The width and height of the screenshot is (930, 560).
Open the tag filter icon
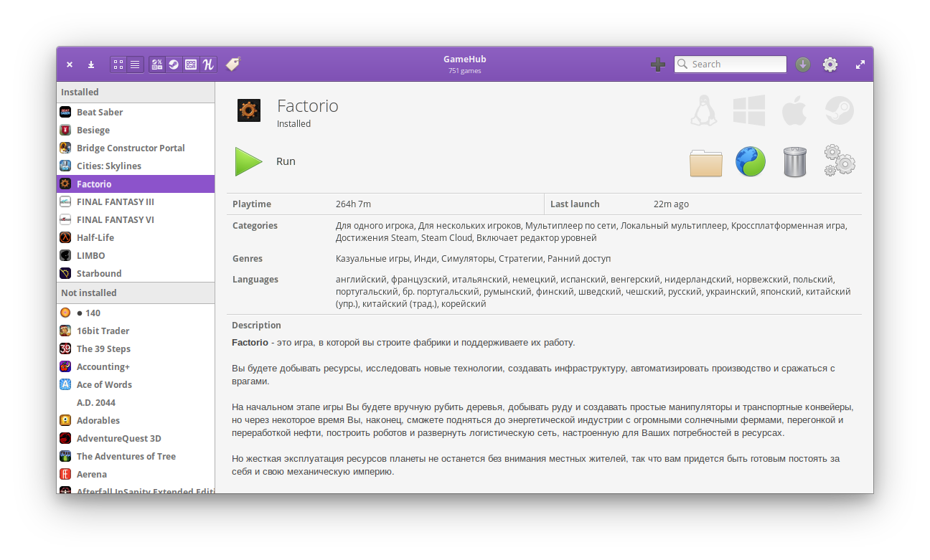(x=231, y=64)
